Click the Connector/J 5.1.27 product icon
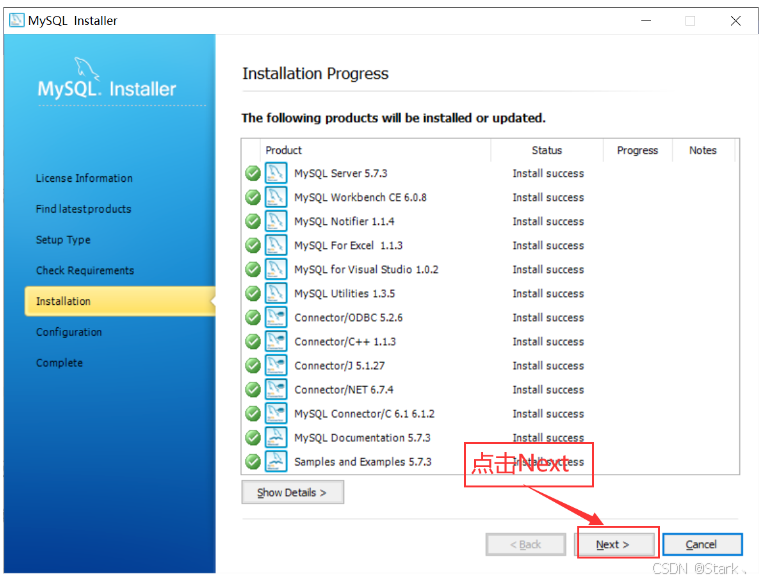 click(x=276, y=366)
